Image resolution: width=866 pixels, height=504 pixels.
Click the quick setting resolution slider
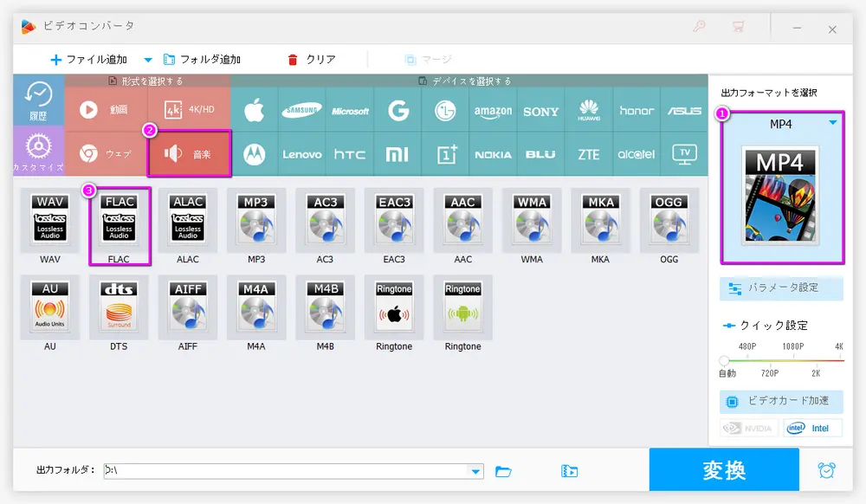(x=781, y=359)
